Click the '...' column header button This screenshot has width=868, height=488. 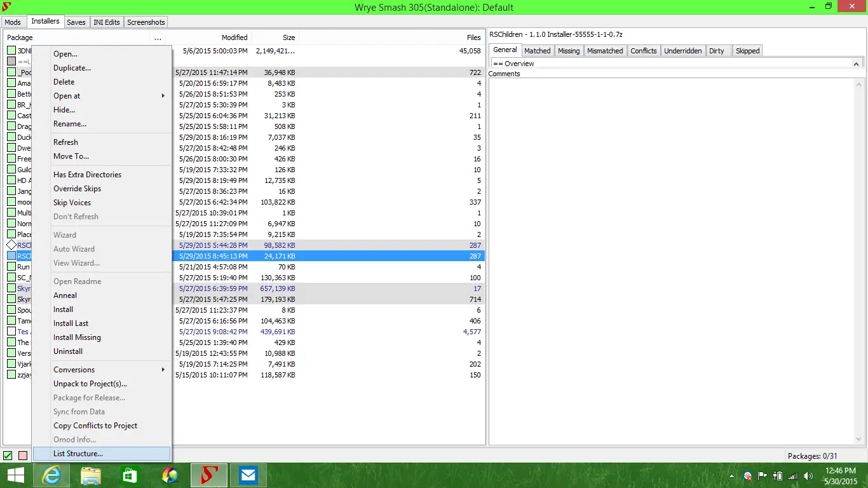(158, 37)
